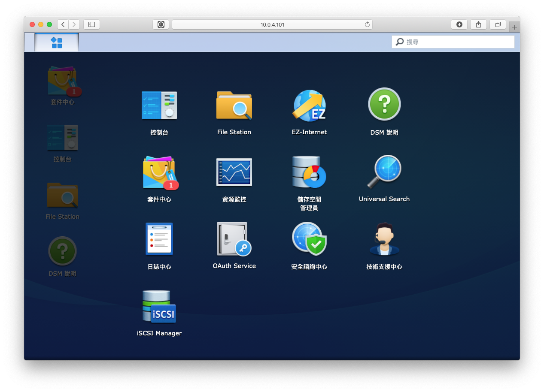544x392 pixels.
Task: Go back in Safari
Action: click(63, 24)
